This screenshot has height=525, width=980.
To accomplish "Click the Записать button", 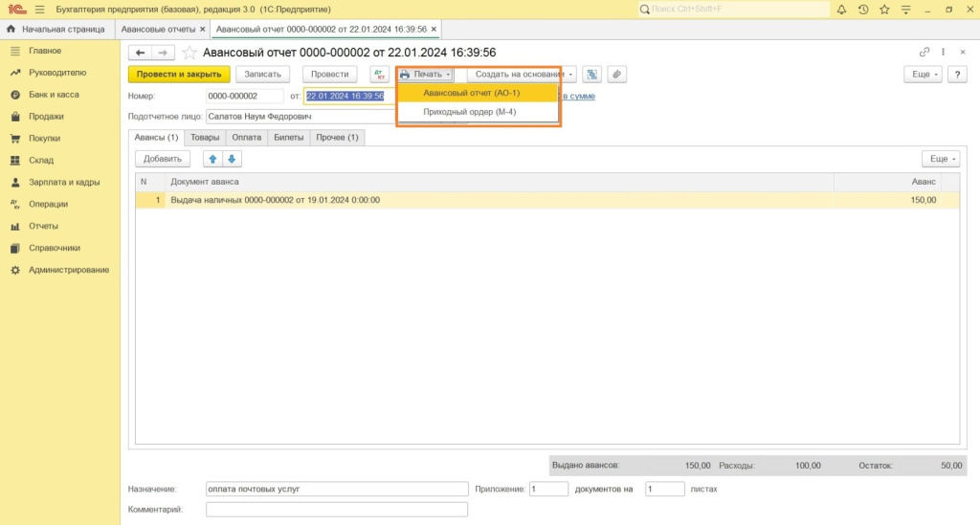I will pos(263,74).
